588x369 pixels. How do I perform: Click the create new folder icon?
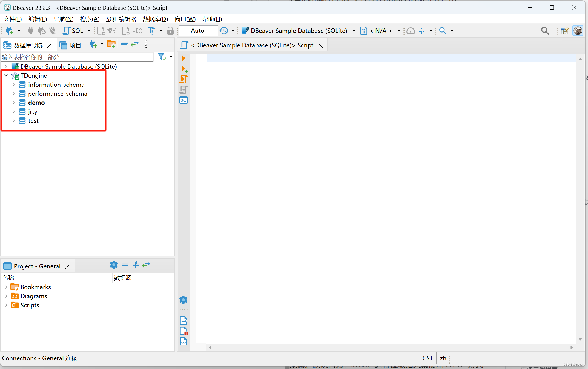pos(111,44)
